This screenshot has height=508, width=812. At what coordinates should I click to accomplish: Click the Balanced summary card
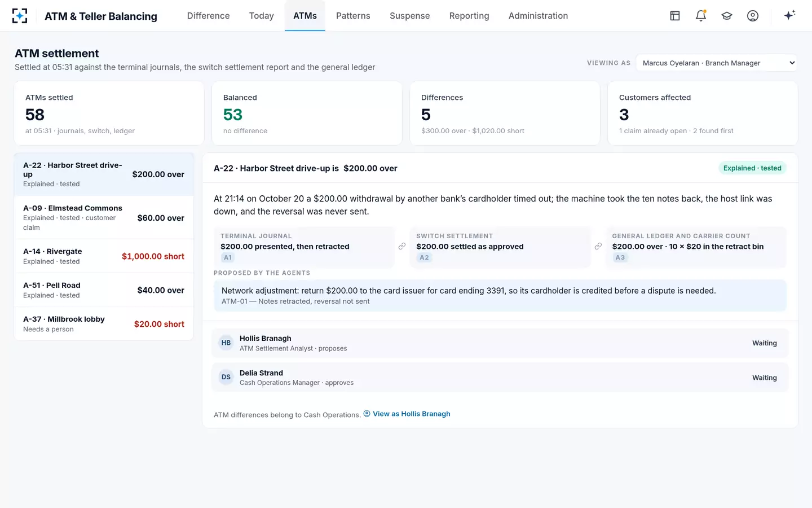[x=307, y=113]
